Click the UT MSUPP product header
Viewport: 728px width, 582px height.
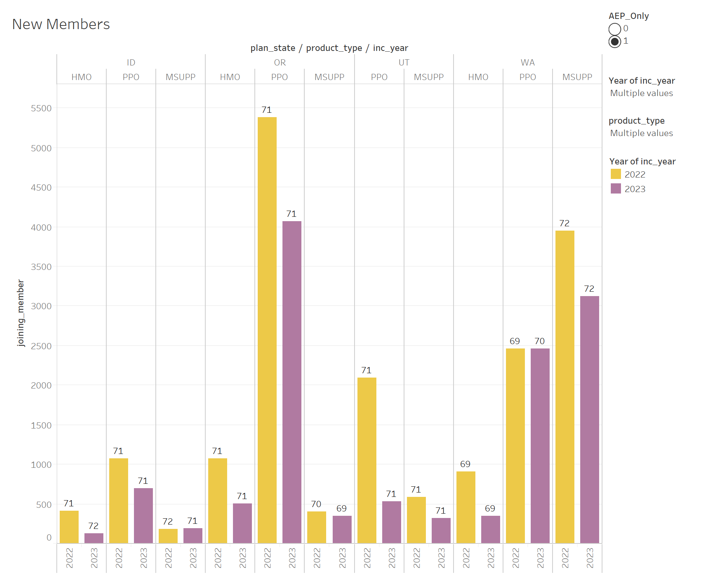pyautogui.click(x=428, y=77)
